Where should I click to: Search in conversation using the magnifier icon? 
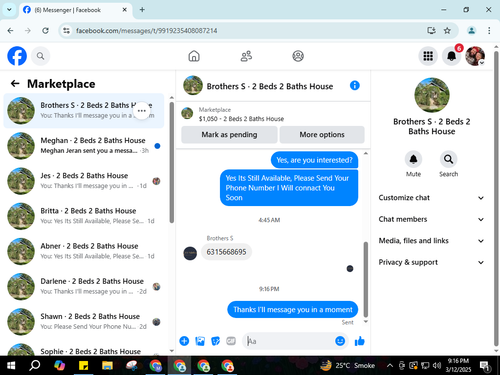[x=449, y=159]
